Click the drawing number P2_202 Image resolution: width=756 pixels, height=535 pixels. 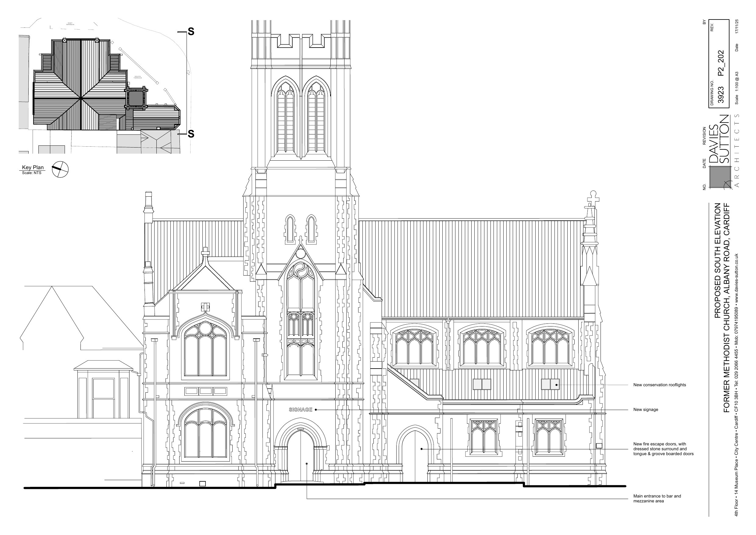click(722, 63)
